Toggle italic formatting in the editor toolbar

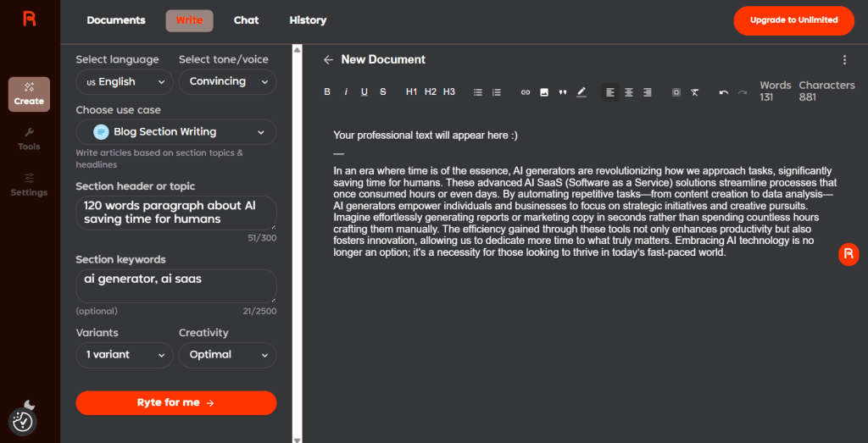pos(346,92)
